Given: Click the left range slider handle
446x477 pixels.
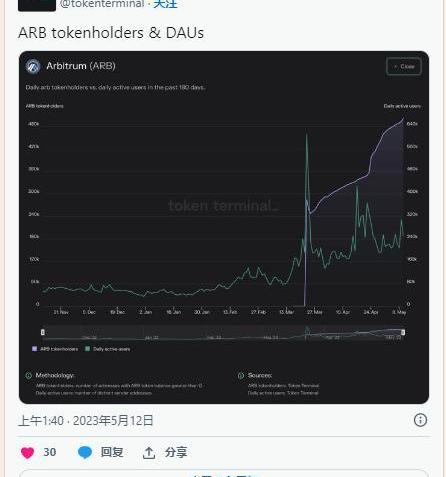Looking at the screenshot, I should point(43,332).
